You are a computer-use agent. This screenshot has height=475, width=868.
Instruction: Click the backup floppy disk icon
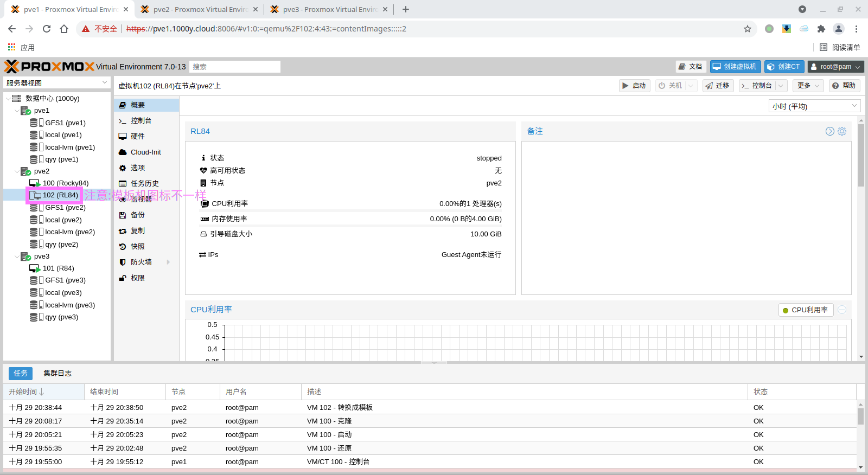[123, 215]
